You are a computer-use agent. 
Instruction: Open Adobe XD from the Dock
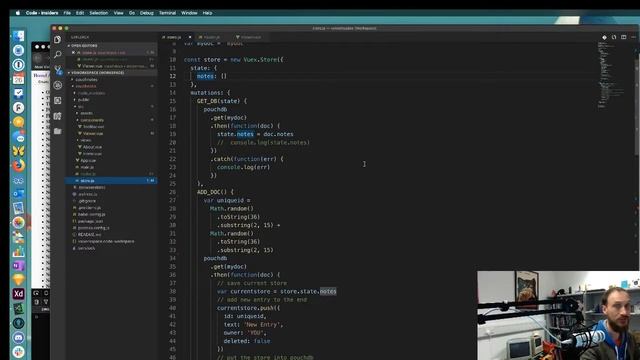tap(18, 294)
